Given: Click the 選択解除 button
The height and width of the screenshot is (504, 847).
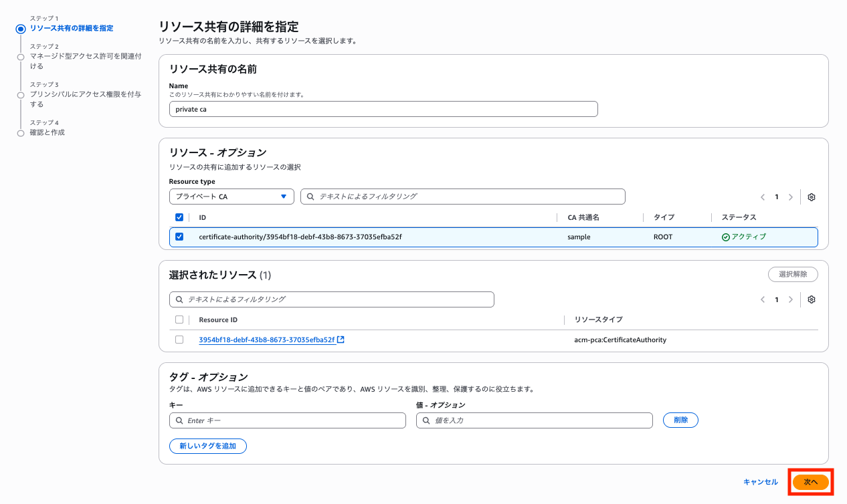Looking at the screenshot, I should 793,274.
